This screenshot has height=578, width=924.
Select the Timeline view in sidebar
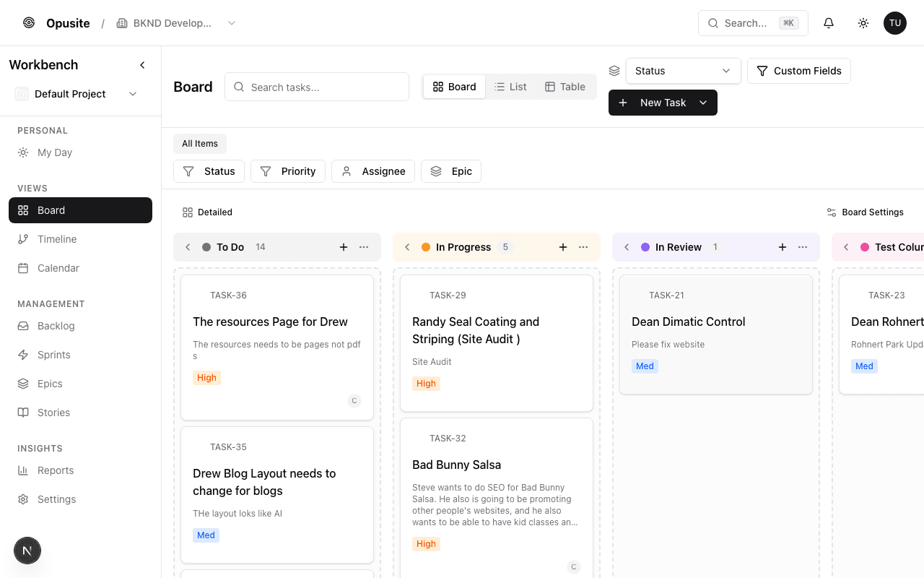(x=57, y=239)
